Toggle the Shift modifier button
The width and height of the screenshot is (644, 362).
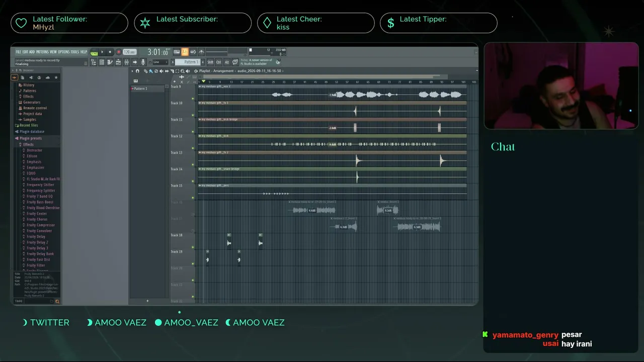[210, 62]
